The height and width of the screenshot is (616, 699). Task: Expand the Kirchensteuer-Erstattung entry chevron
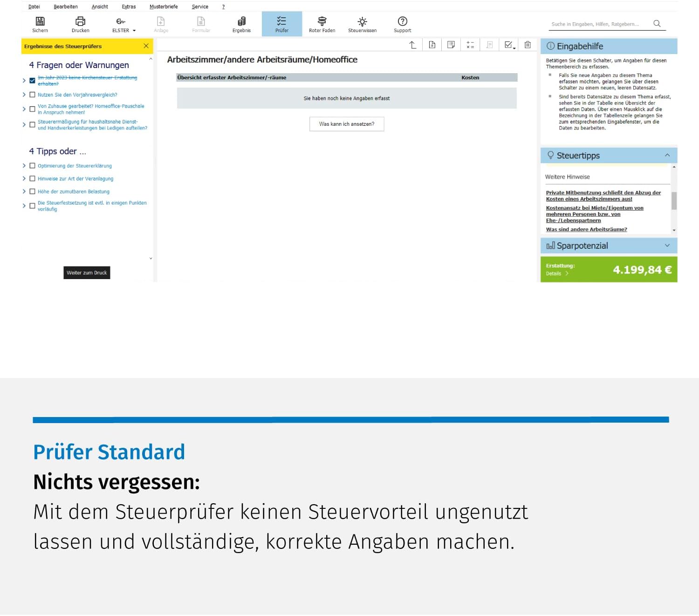tap(24, 81)
